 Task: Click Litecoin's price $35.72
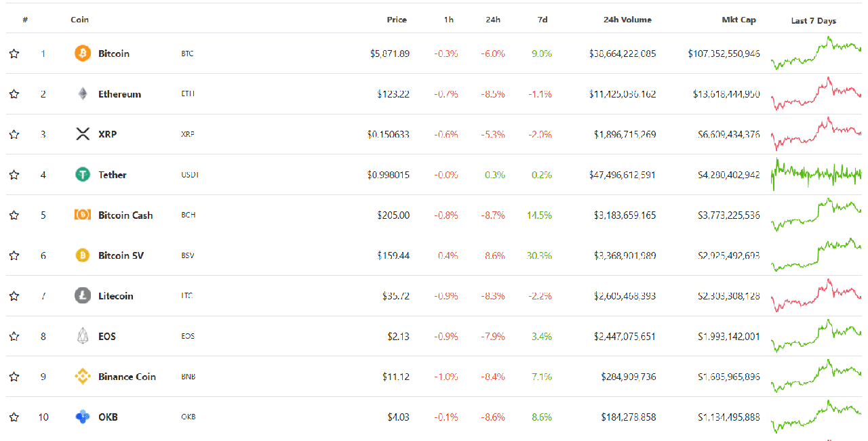point(396,296)
